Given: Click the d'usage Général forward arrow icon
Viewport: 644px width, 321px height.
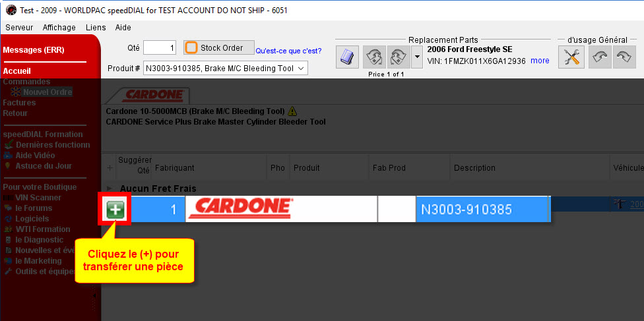Looking at the screenshot, I should click(x=624, y=57).
